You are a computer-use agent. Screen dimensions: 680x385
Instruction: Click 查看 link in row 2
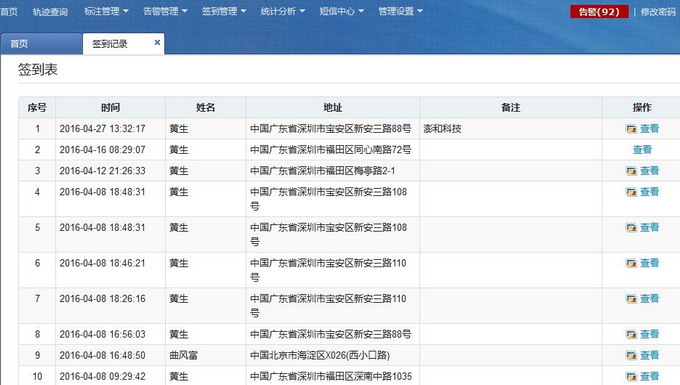tap(642, 150)
